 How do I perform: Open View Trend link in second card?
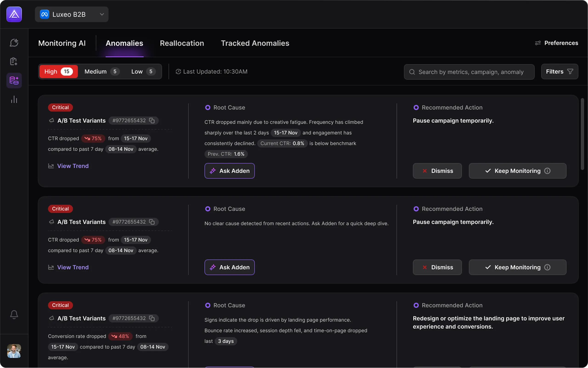pos(73,267)
